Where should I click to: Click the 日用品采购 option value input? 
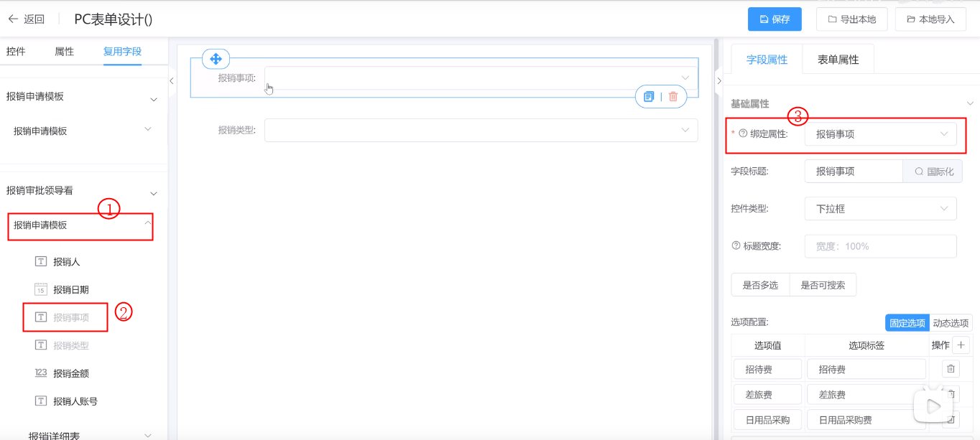click(x=767, y=419)
